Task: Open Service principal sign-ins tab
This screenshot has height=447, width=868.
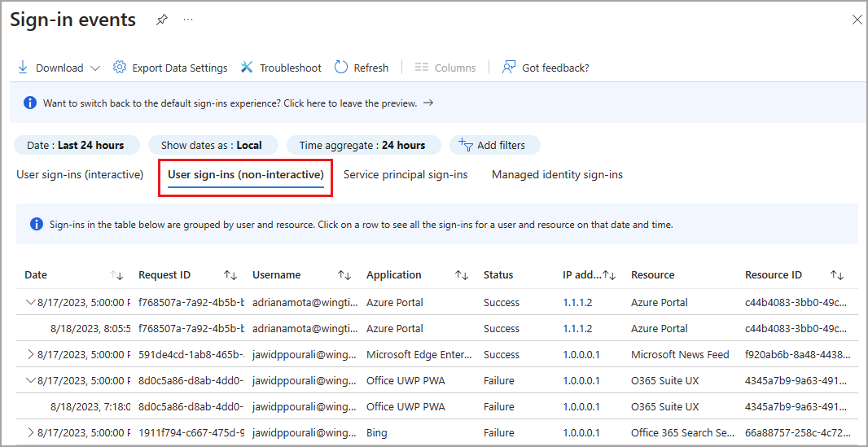Action: (406, 174)
